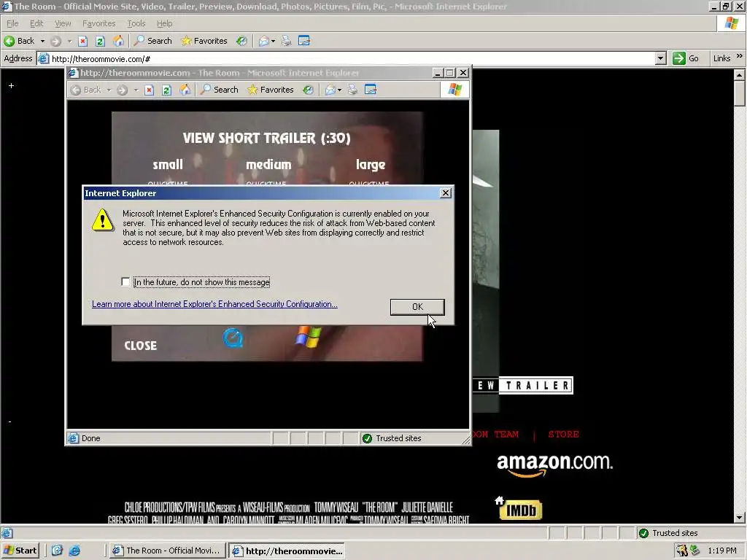Click Search in popup window toolbar
This screenshot has width=747, height=560.
point(219,90)
